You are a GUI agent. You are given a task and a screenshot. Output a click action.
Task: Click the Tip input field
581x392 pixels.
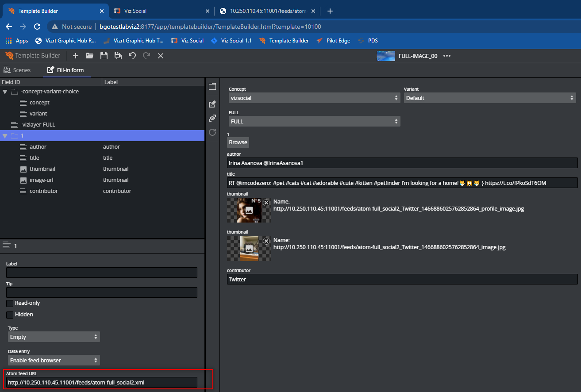(x=102, y=292)
